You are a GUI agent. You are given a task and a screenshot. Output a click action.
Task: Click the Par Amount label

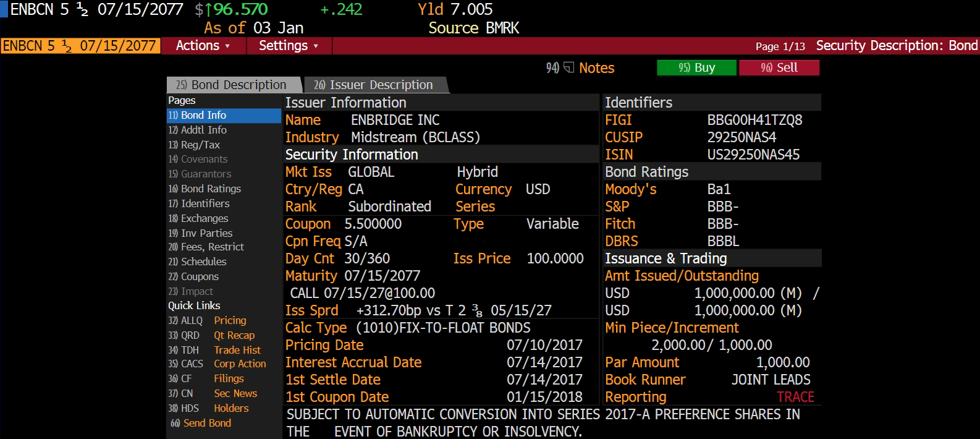coord(642,362)
